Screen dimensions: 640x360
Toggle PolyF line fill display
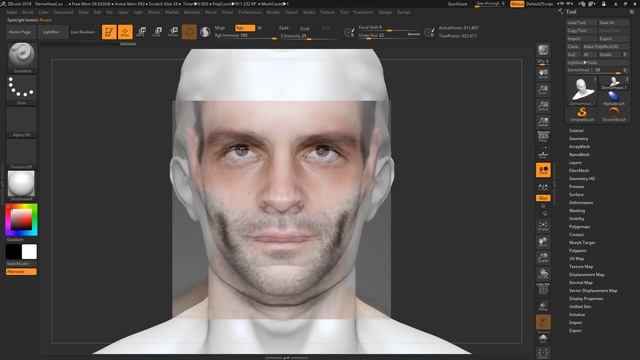pos(543,289)
